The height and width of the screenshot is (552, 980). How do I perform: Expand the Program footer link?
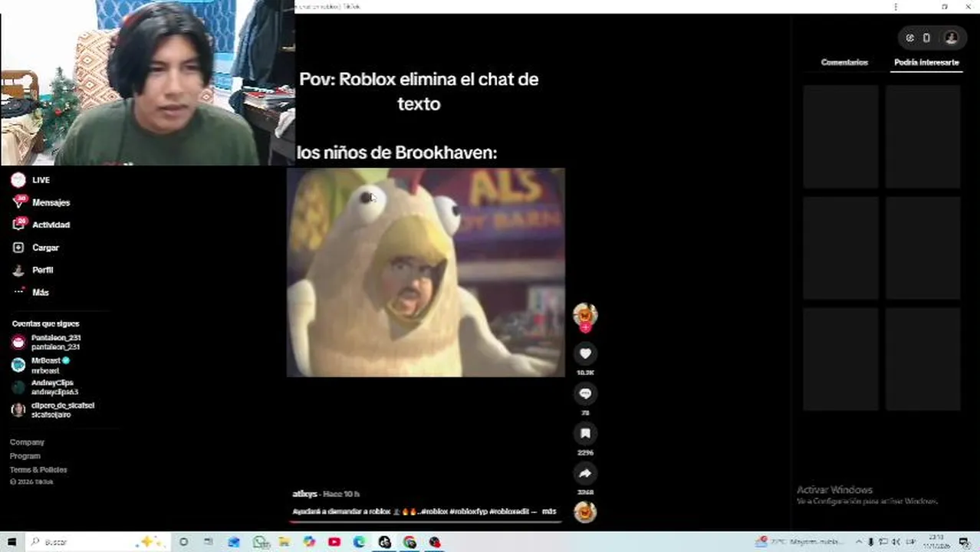point(25,456)
